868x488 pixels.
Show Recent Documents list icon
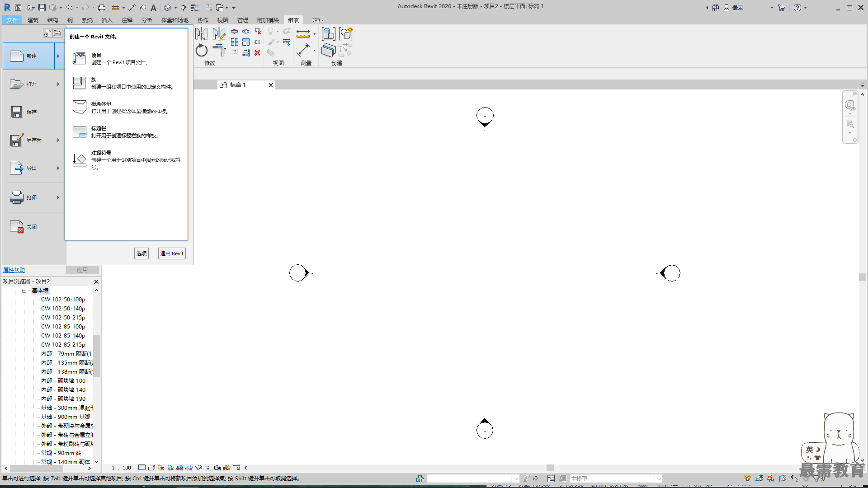click(47, 33)
